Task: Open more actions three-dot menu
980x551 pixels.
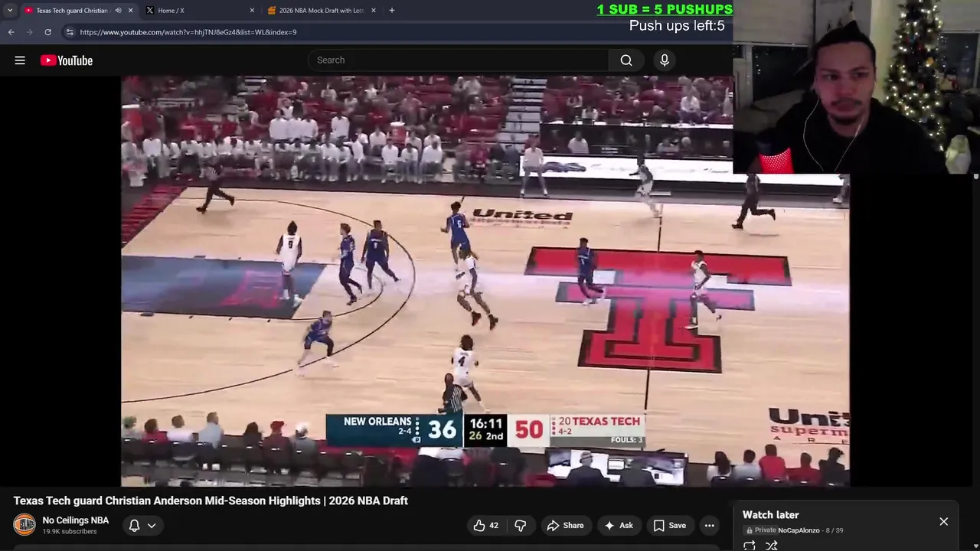Action: (x=710, y=526)
